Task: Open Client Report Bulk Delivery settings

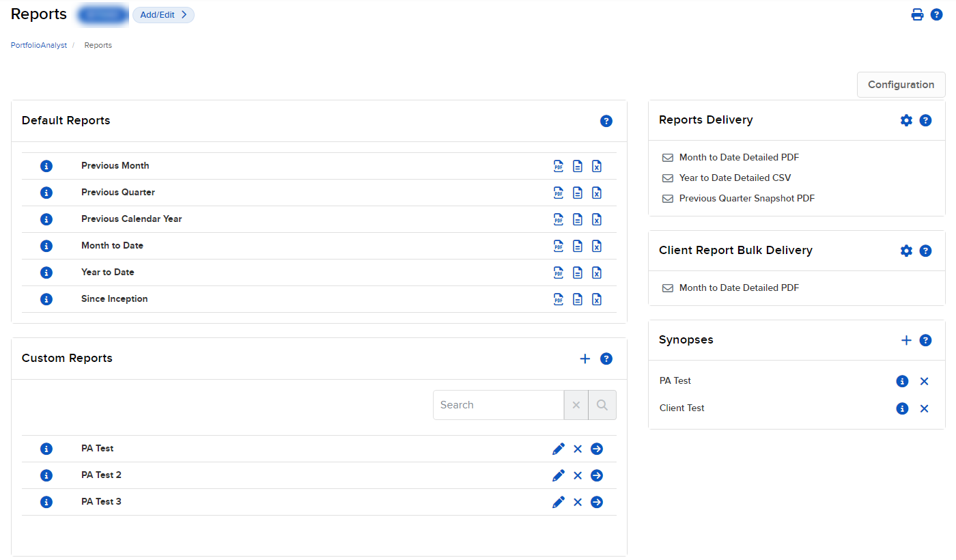Action: (906, 251)
